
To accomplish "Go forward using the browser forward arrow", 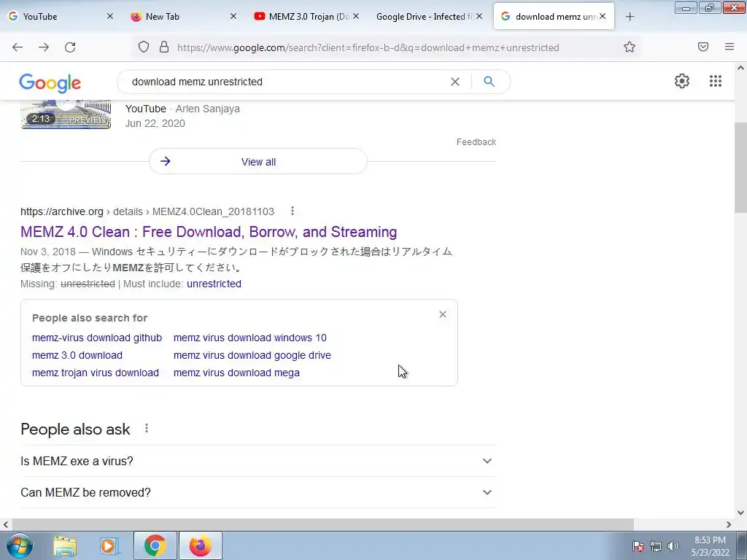I will pyautogui.click(x=44, y=47).
